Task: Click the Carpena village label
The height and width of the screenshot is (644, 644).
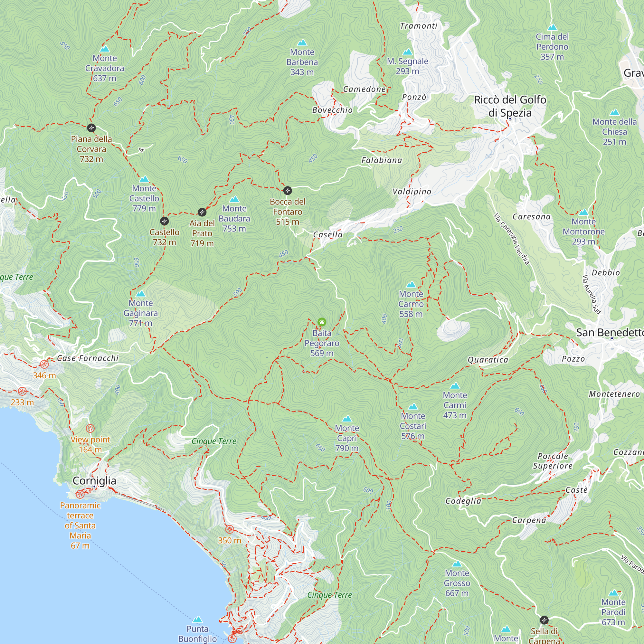Action: tap(529, 520)
